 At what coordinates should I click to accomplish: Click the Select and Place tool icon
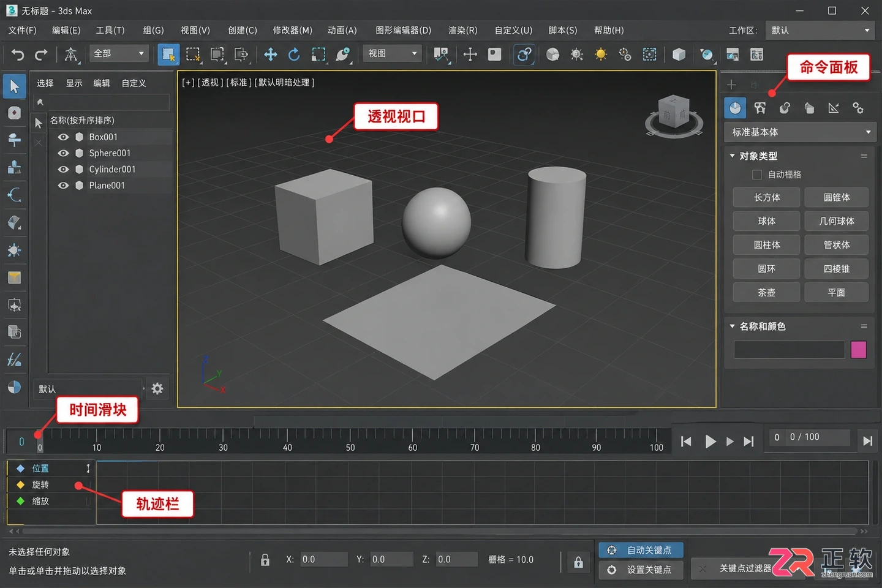343,55
